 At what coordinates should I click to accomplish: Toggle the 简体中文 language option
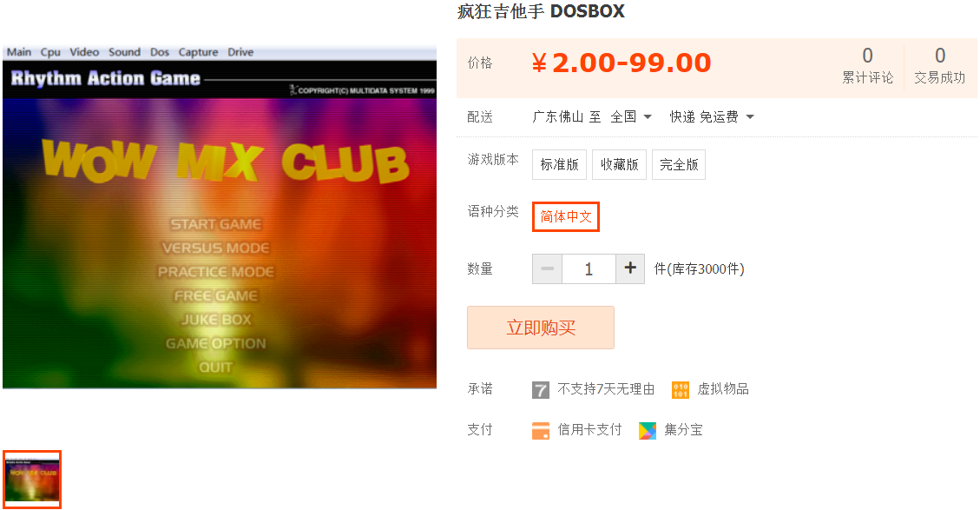pos(566,216)
